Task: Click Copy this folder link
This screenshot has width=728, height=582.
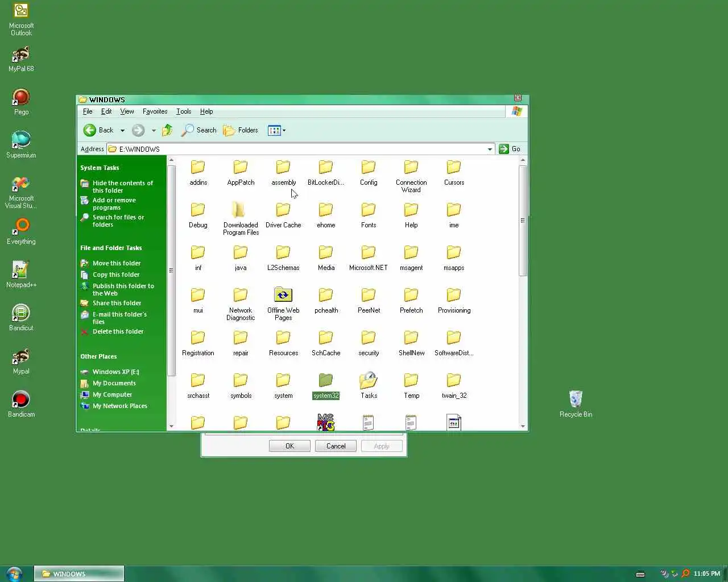Action: click(116, 275)
